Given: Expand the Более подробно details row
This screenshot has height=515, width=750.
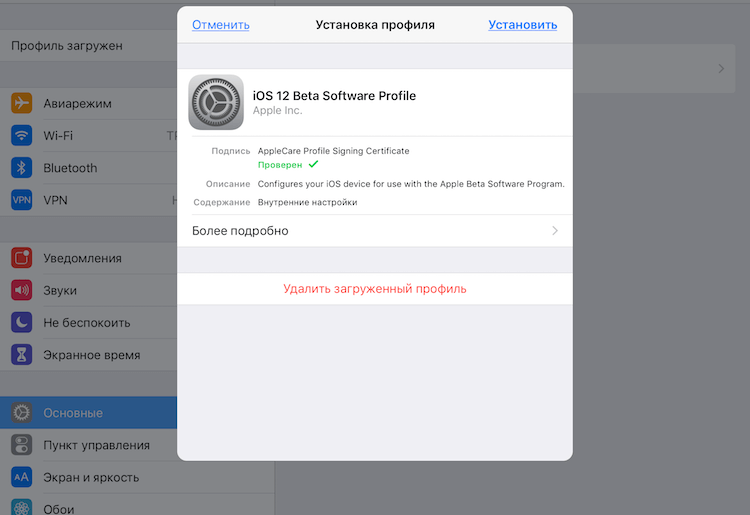Looking at the screenshot, I should 375,231.
